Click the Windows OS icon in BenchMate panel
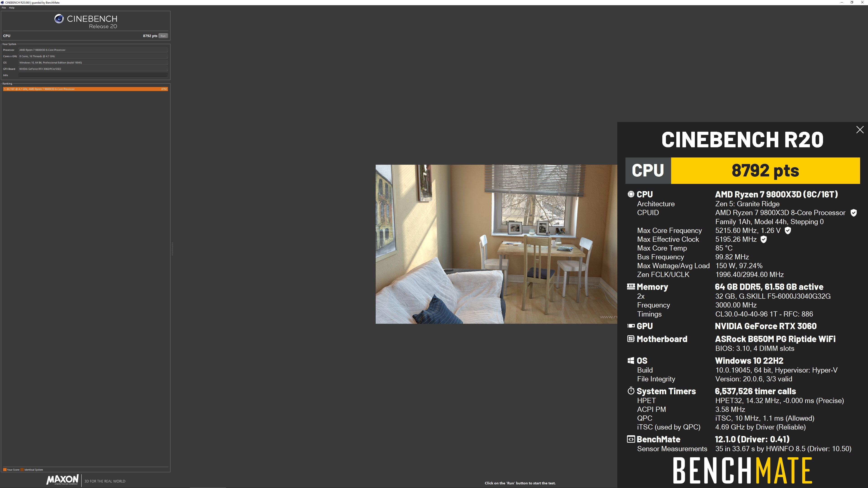The width and height of the screenshot is (868, 488). tap(631, 361)
